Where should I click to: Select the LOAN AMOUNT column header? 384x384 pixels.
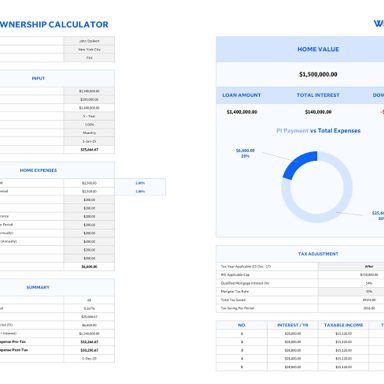click(242, 95)
